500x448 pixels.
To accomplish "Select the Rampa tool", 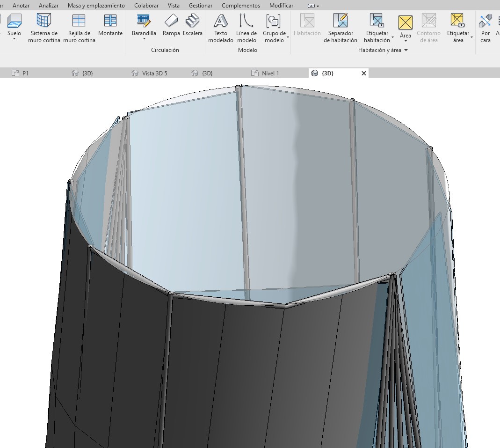I will 171,25.
